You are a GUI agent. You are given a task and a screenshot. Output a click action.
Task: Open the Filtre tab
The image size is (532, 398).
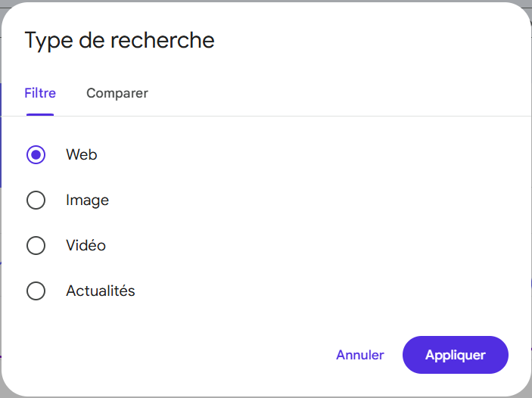40,93
